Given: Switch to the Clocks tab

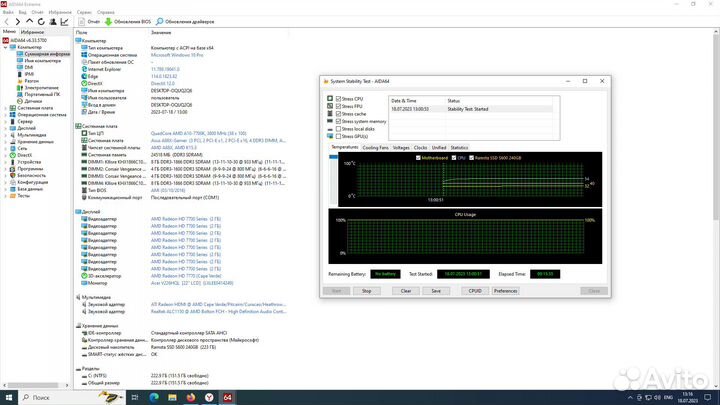Looking at the screenshot, I should [x=420, y=147].
